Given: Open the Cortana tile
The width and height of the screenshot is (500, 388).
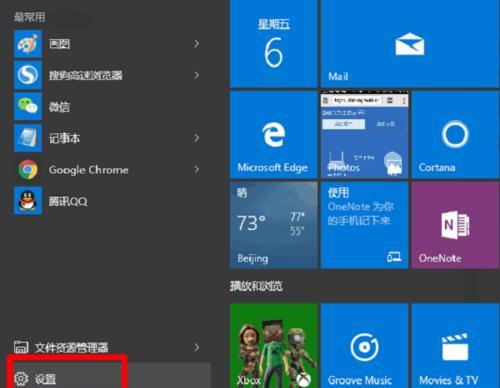Looking at the screenshot, I should (x=455, y=135).
